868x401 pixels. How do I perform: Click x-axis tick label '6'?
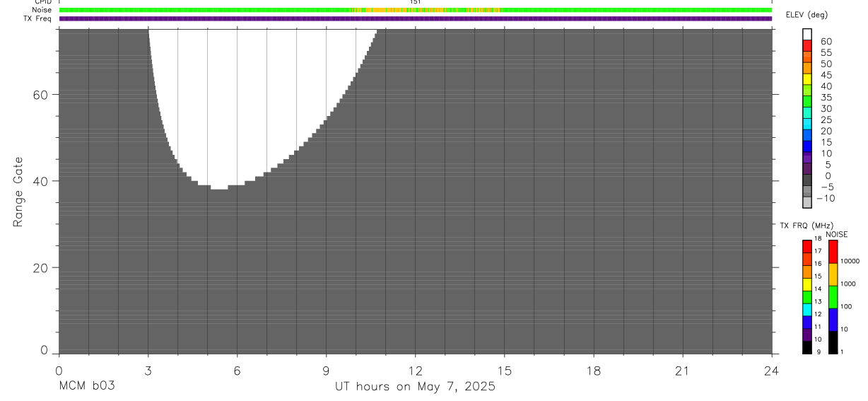(237, 371)
